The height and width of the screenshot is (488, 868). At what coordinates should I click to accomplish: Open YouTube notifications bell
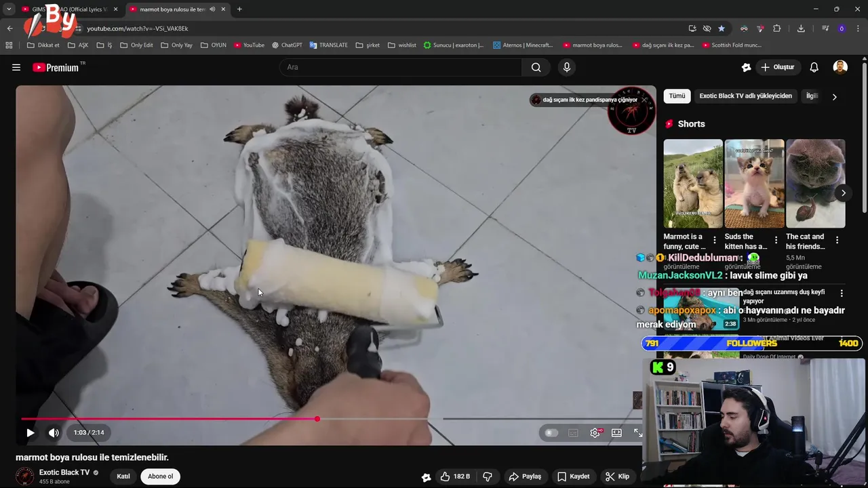[814, 67]
